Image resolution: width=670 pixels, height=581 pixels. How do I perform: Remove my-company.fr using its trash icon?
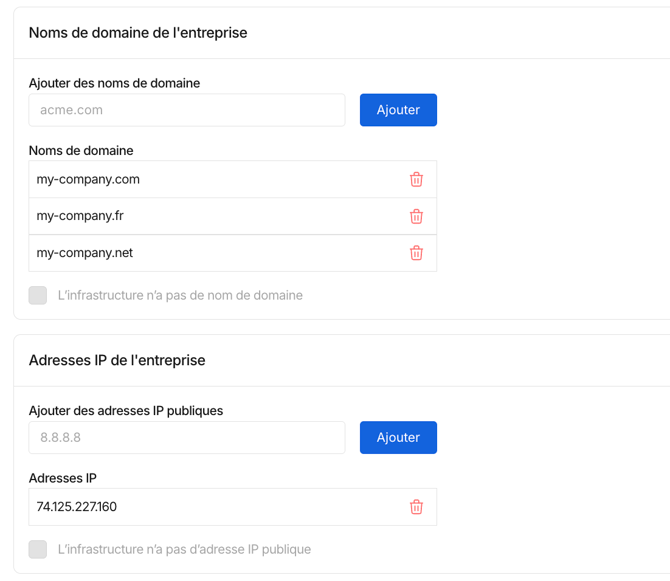point(416,216)
